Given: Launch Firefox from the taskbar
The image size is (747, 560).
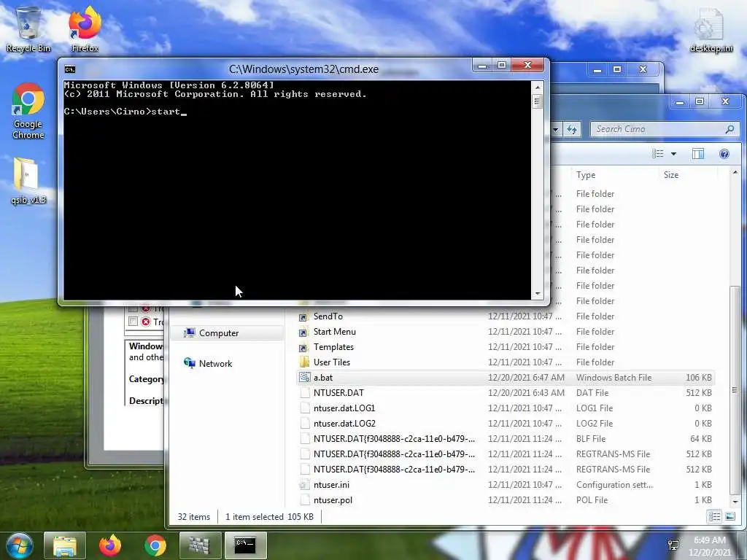Looking at the screenshot, I should pos(110,545).
